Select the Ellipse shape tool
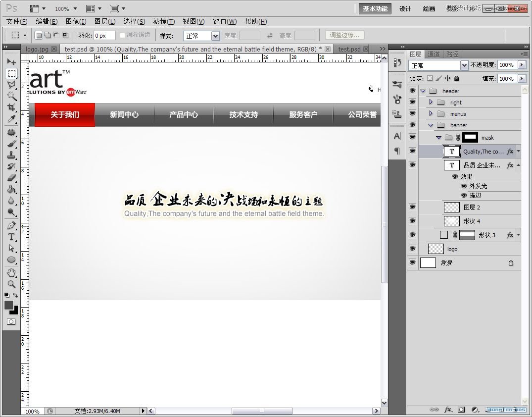 point(11,260)
